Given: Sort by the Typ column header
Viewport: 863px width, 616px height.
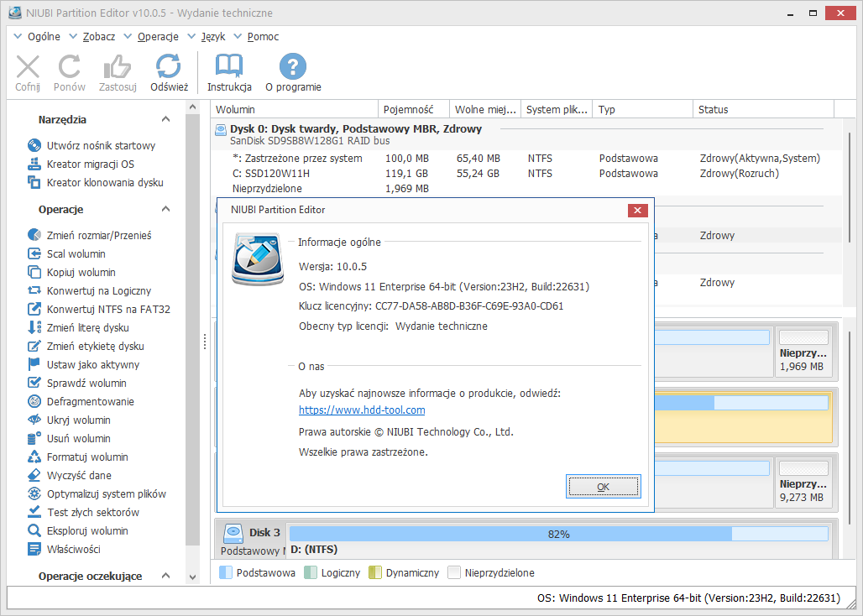Looking at the screenshot, I should [x=642, y=109].
